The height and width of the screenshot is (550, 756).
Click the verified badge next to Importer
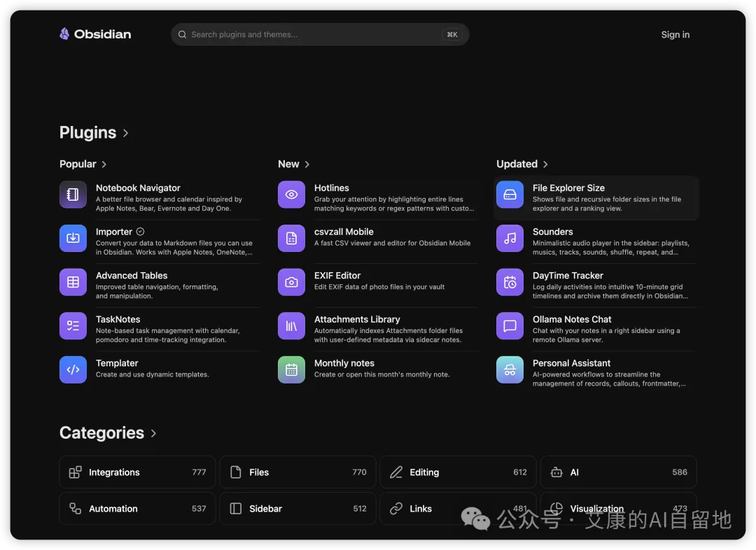click(x=140, y=232)
